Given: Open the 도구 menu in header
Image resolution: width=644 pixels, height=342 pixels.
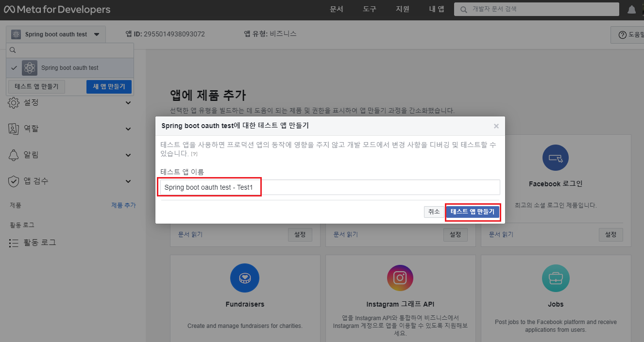Looking at the screenshot, I should click(370, 9).
